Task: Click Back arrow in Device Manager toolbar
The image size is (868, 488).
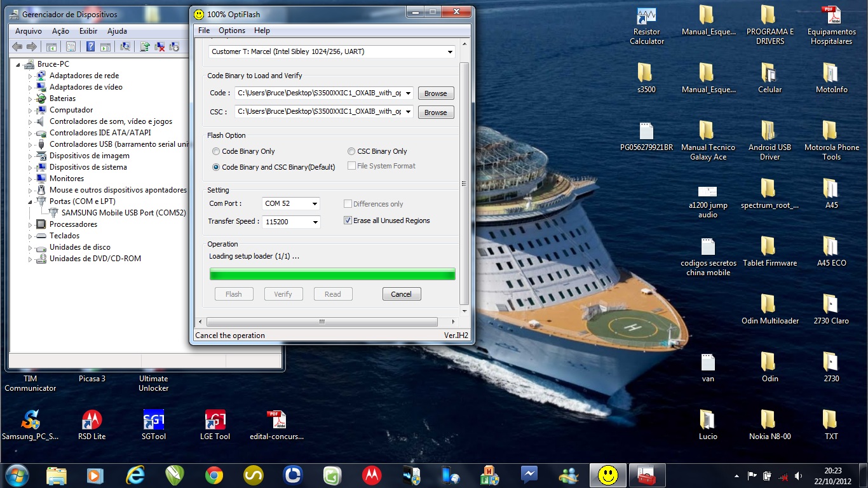Action: pos(17,46)
